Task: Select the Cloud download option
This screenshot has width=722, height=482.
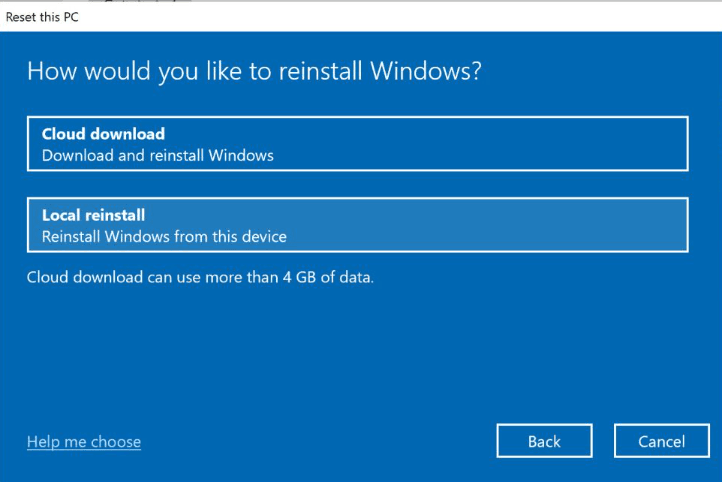Action: pyautogui.click(x=357, y=144)
